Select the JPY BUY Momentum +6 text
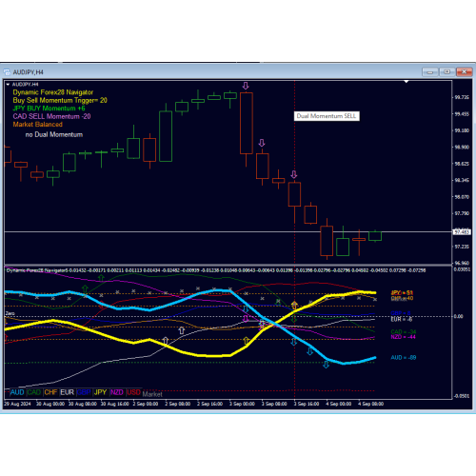The height and width of the screenshot is (476, 476). [x=49, y=109]
